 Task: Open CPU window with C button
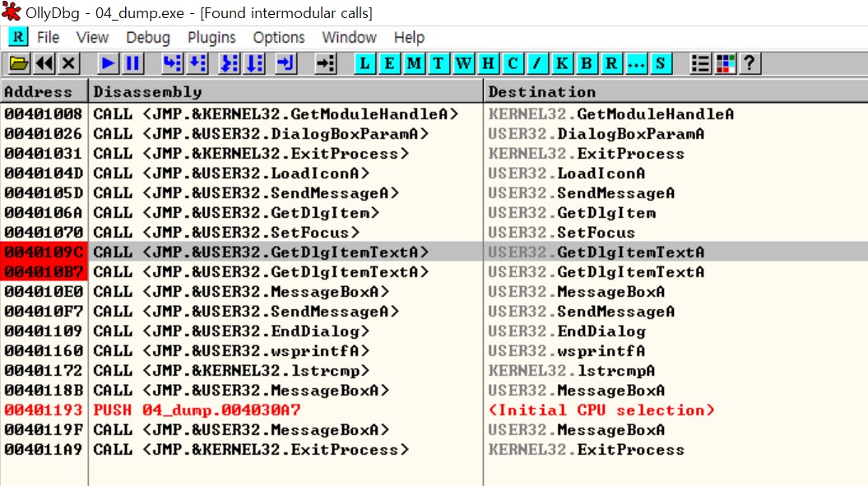[513, 63]
